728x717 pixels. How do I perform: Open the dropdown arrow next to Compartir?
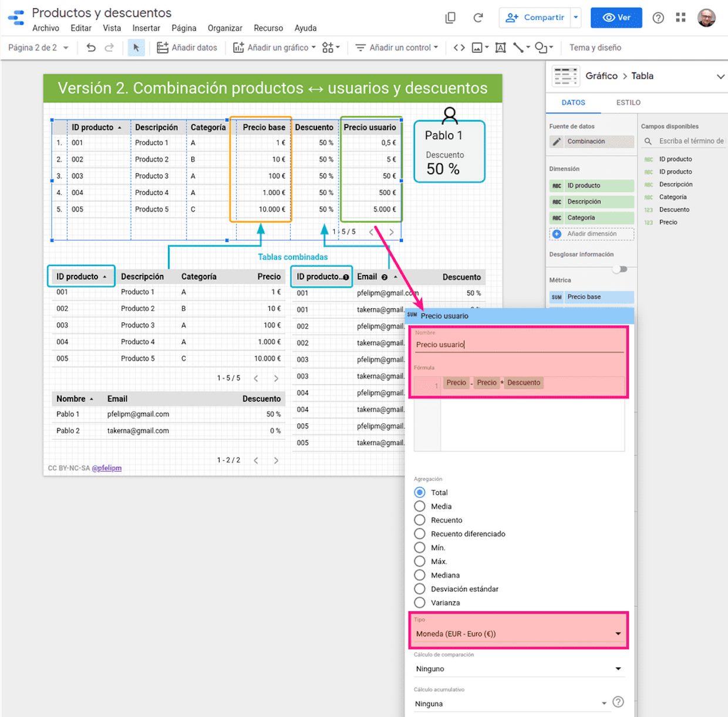[576, 18]
